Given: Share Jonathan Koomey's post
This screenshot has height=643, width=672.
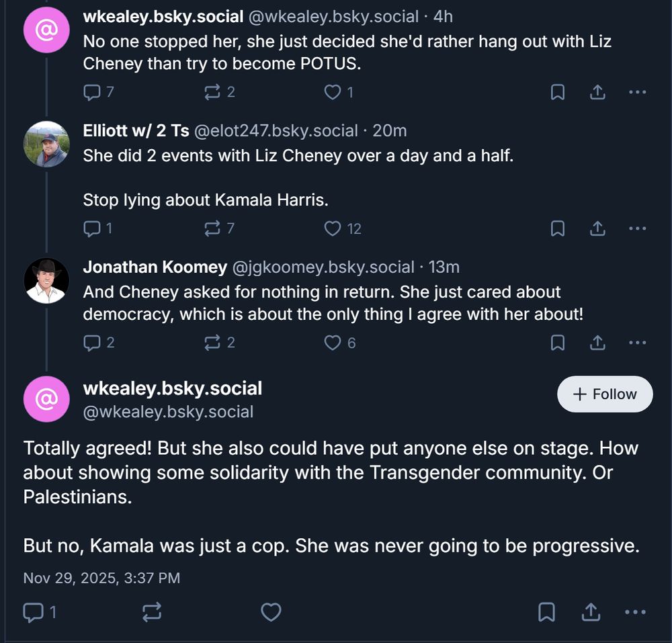Looking at the screenshot, I should (x=597, y=343).
